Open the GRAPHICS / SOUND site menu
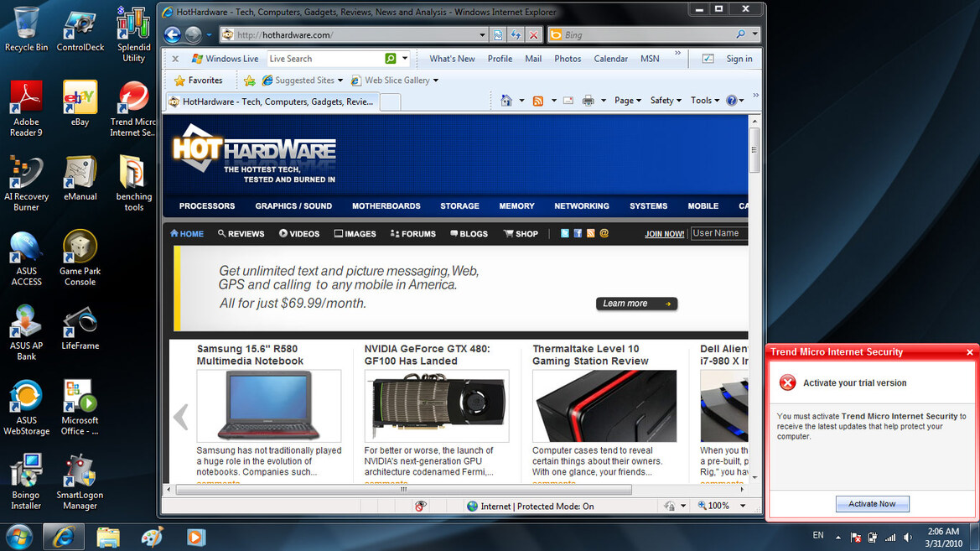The height and width of the screenshot is (551, 980). pyautogui.click(x=293, y=205)
